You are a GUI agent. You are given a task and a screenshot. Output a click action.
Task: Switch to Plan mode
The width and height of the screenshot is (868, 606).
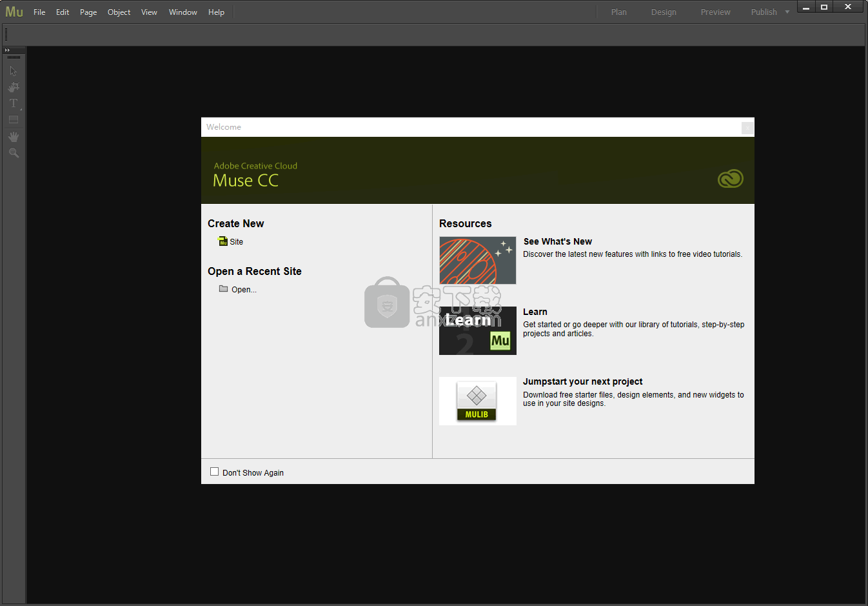pos(619,12)
